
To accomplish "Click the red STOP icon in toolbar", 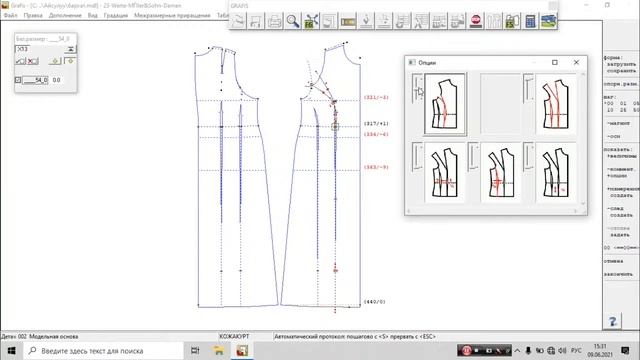I will (x=476, y=21).
